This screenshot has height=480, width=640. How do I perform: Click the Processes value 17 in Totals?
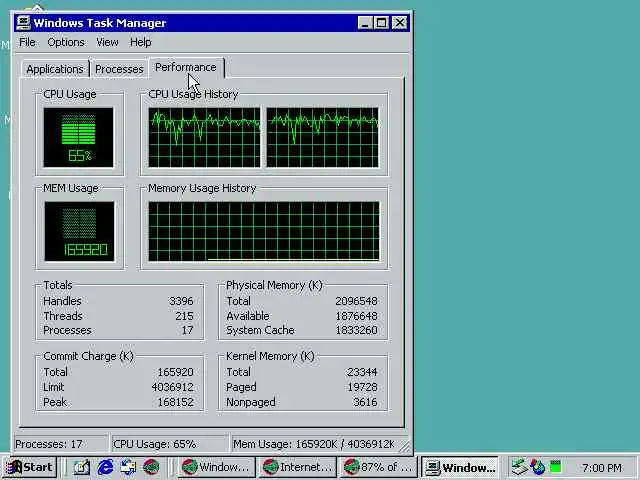[187, 330]
